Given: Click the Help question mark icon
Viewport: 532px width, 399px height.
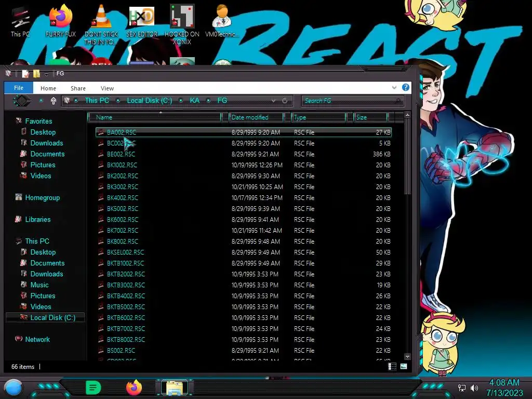Looking at the screenshot, I should (x=405, y=87).
